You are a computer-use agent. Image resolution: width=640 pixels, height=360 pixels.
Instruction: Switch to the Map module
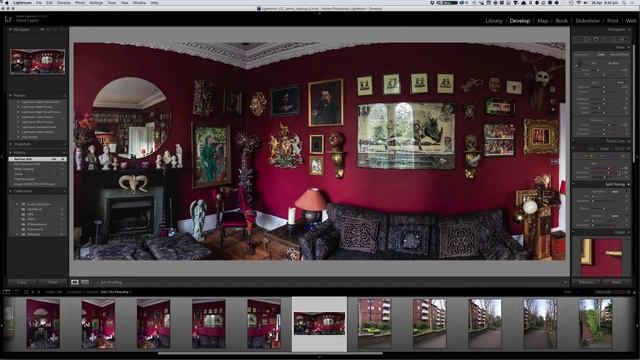(x=542, y=21)
